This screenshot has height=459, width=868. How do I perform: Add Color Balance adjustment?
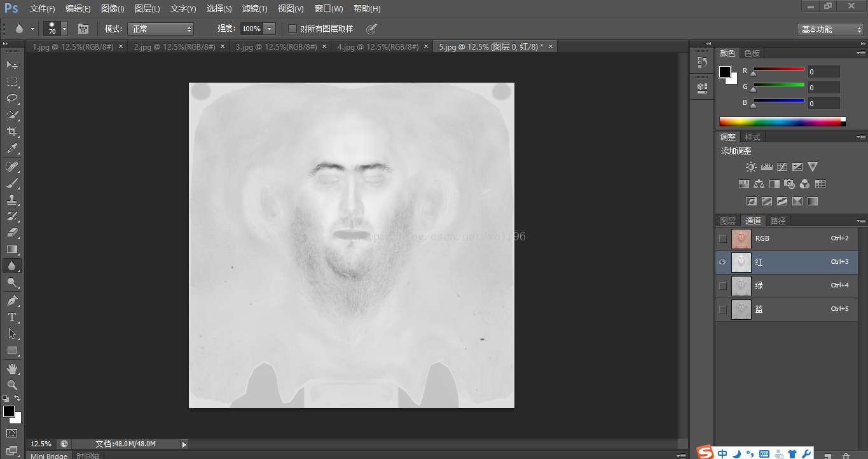[x=759, y=184]
